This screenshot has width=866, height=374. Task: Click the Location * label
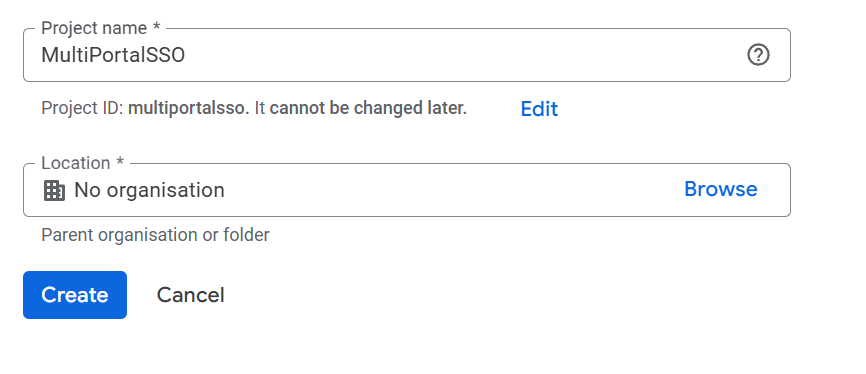(83, 163)
